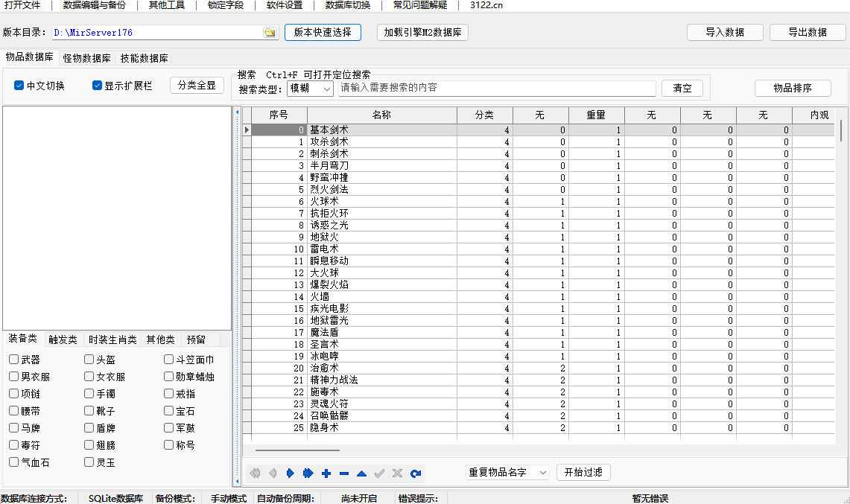Switch to the 怪物数据库 tab
850x504 pixels.
pos(87,58)
